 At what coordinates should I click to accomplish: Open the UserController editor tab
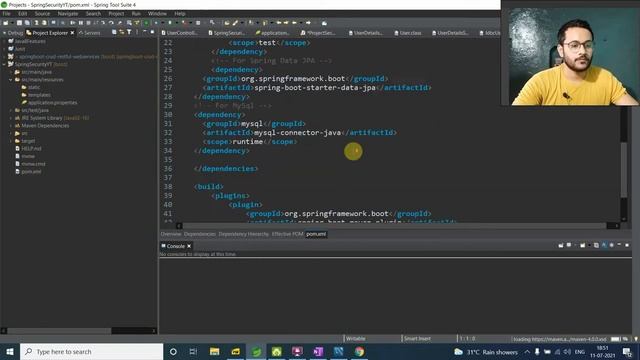pyautogui.click(x=180, y=33)
